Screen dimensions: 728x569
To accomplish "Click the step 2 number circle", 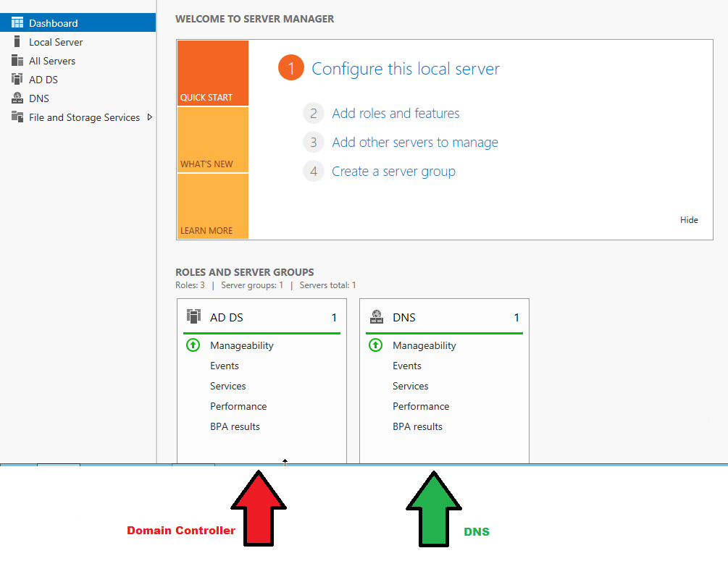I will pyautogui.click(x=314, y=113).
